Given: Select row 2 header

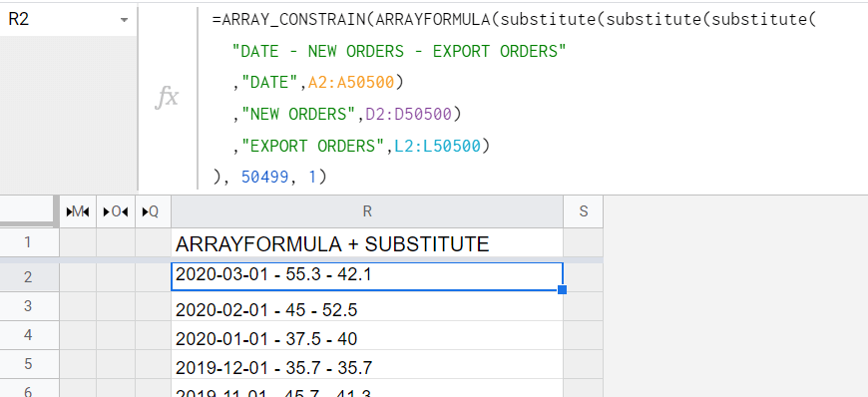Looking at the screenshot, I should (x=29, y=277).
